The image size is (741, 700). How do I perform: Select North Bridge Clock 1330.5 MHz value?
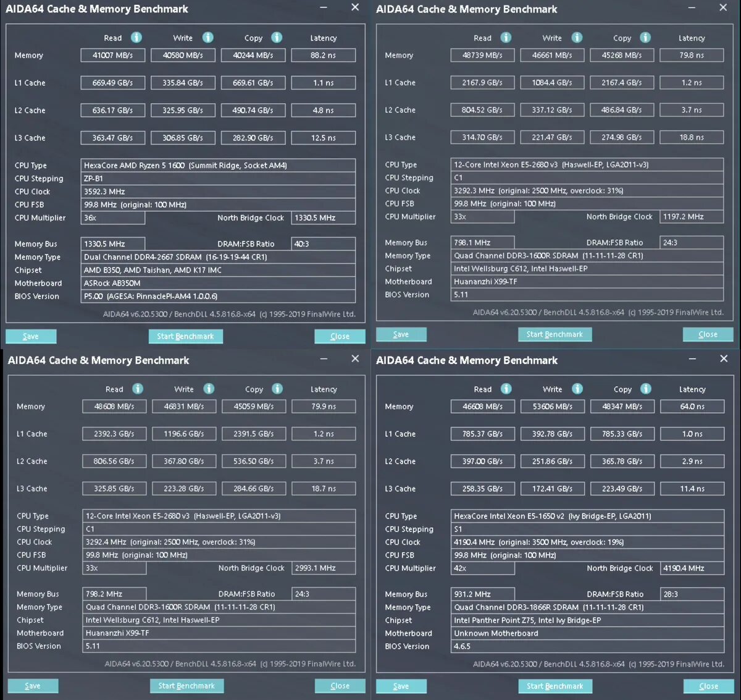pos(323,217)
